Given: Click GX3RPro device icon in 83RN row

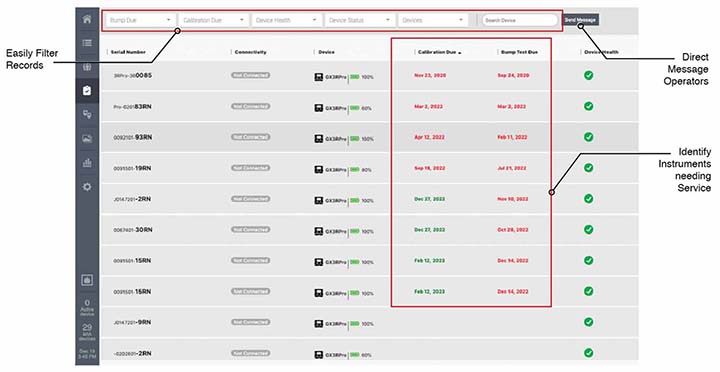Looking at the screenshot, I should (319, 108).
